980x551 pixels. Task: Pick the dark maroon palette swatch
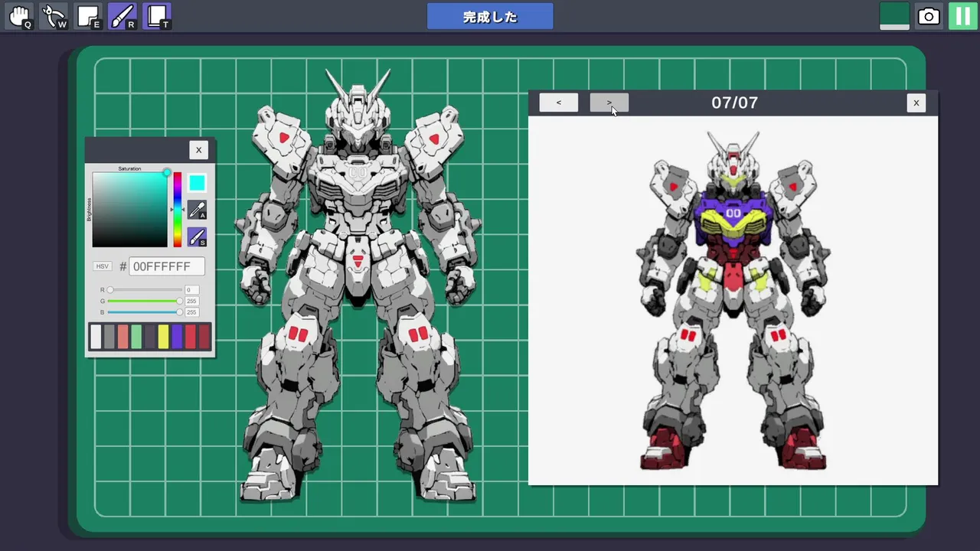[204, 337]
